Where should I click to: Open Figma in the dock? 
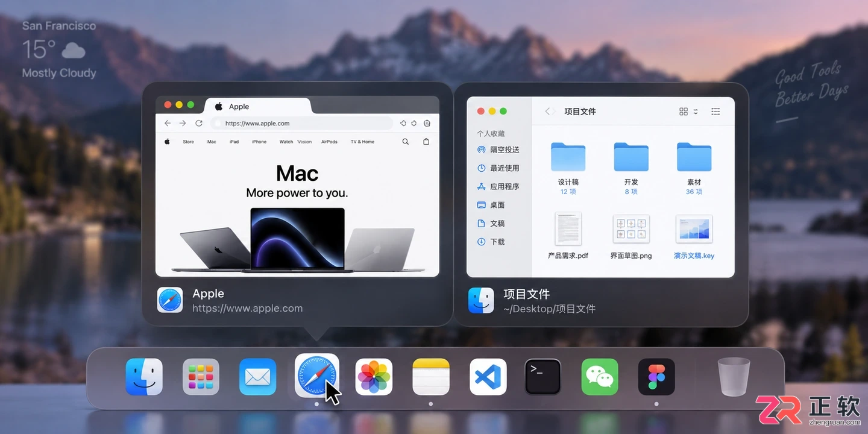656,377
